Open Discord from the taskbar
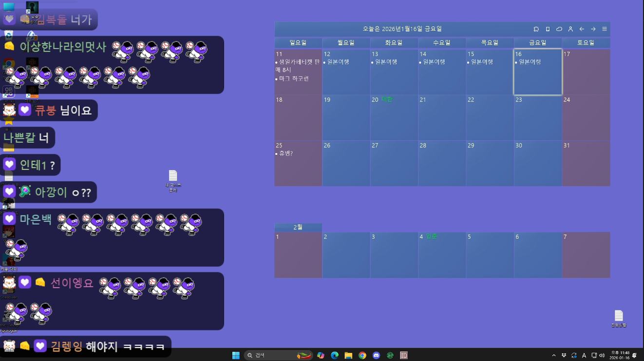 tap(376, 356)
